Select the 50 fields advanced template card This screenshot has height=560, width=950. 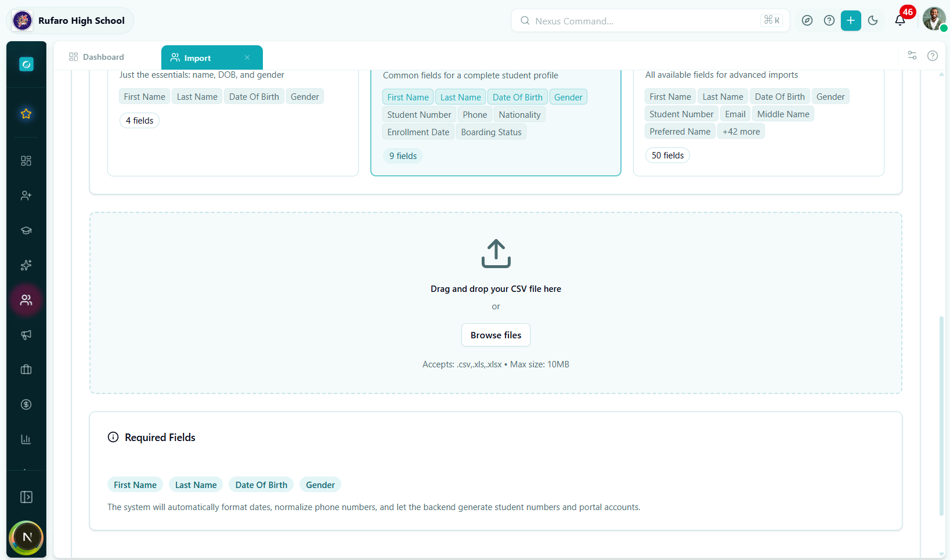click(758, 123)
